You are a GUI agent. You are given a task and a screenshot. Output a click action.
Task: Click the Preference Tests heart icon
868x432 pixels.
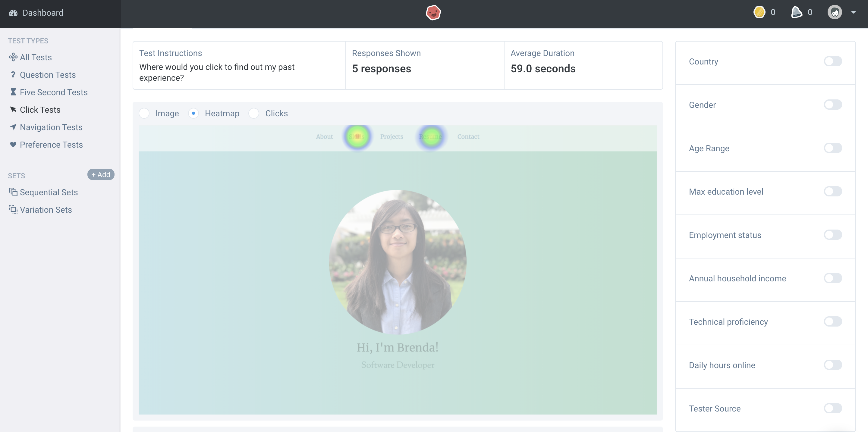pos(13,145)
